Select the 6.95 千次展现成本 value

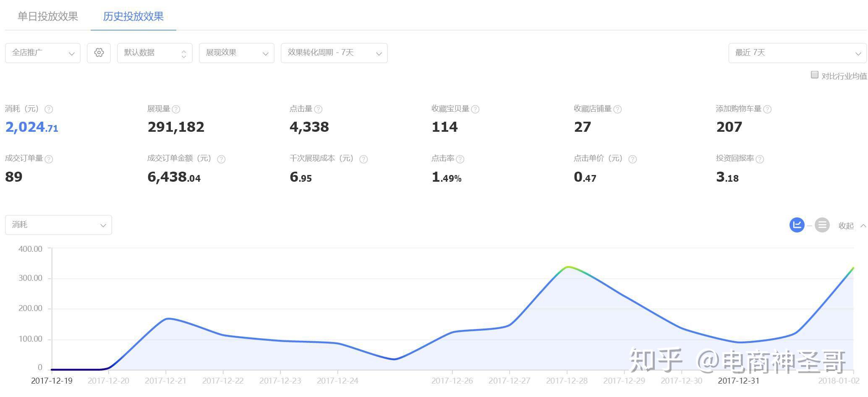click(x=301, y=177)
